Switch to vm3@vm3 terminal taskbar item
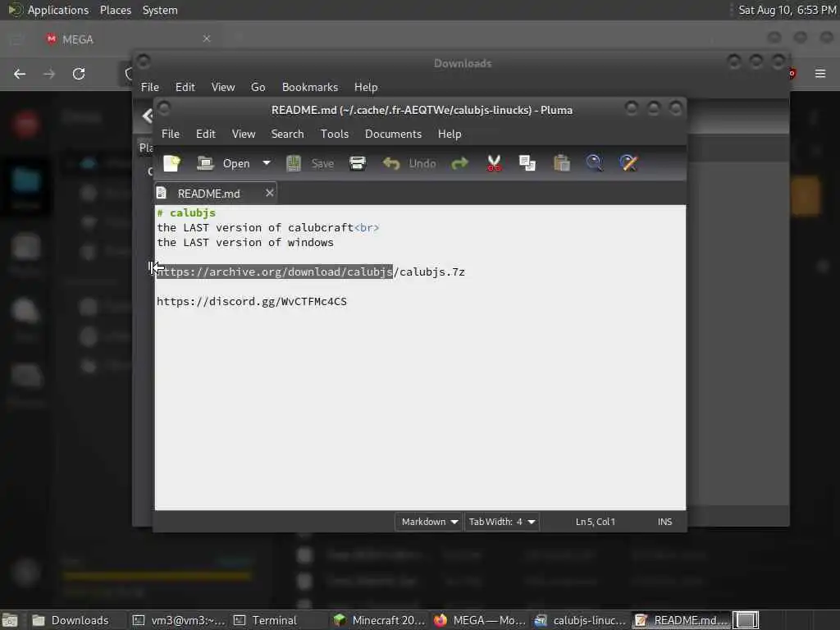The height and width of the screenshot is (630, 840). [x=180, y=620]
